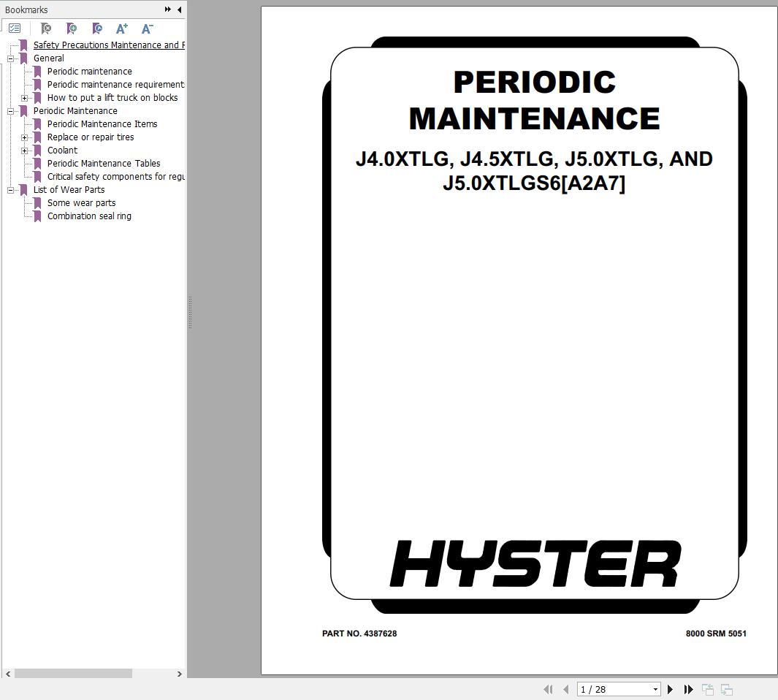Expand the Coolant bookmark
Image resolution: width=778 pixels, height=700 pixels.
tap(25, 151)
